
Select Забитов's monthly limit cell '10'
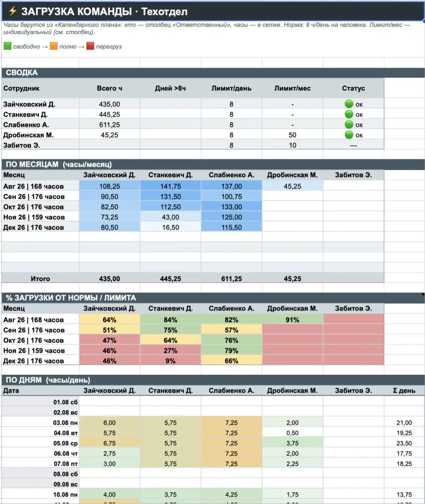pyautogui.click(x=293, y=145)
